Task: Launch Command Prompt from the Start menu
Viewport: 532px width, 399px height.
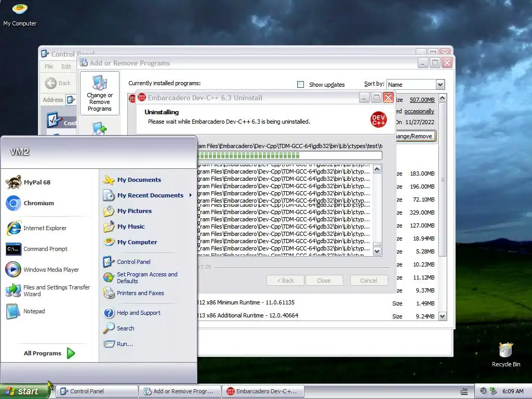Action: 37,249
